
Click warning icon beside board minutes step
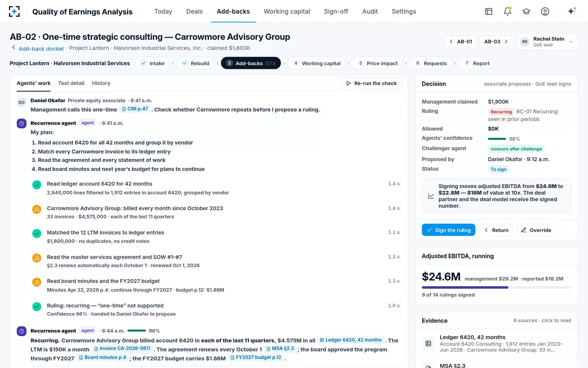(x=37, y=282)
